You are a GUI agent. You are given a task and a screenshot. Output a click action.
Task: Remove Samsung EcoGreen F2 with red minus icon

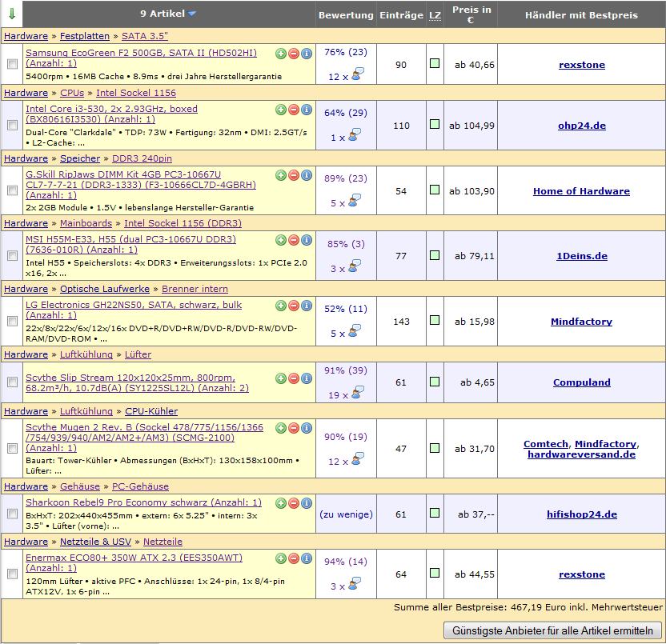coord(294,54)
